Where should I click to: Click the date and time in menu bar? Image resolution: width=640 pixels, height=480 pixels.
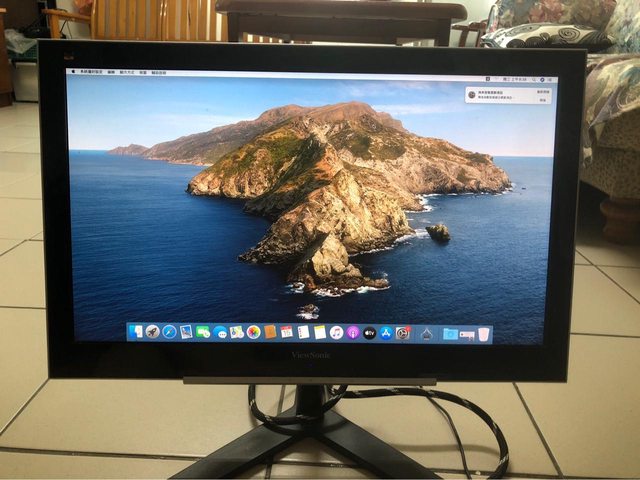[x=516, y=76]
